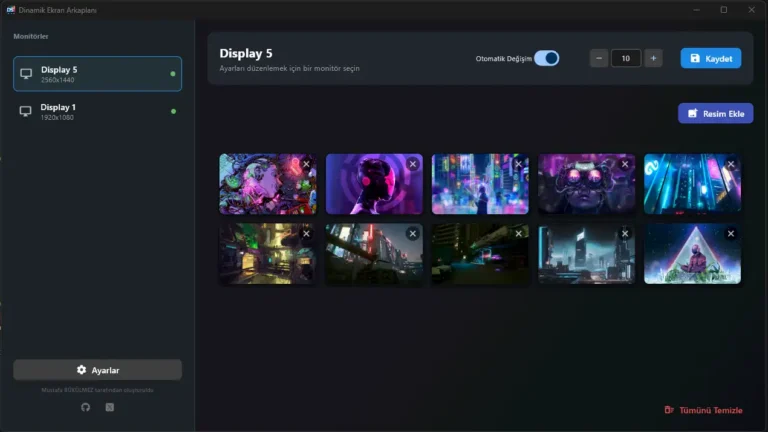This screenshot has width=768, height=432.
Task: Select Display 1 monitor in sidebar
Action: click(x=97, y=111)
